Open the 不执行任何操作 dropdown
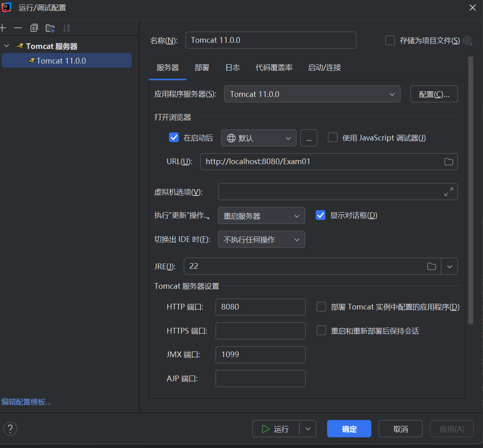This screenshot has width=483, height=448. coord(261,239)
